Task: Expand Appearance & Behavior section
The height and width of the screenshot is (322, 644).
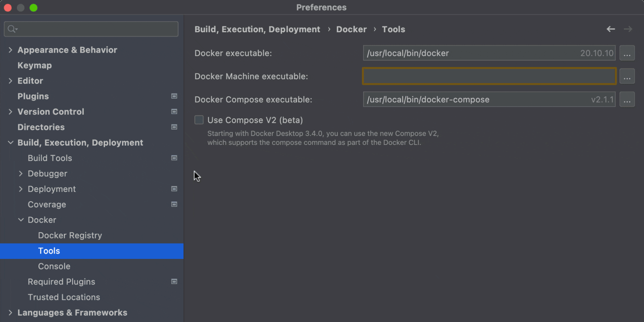Action: point(10,50)
